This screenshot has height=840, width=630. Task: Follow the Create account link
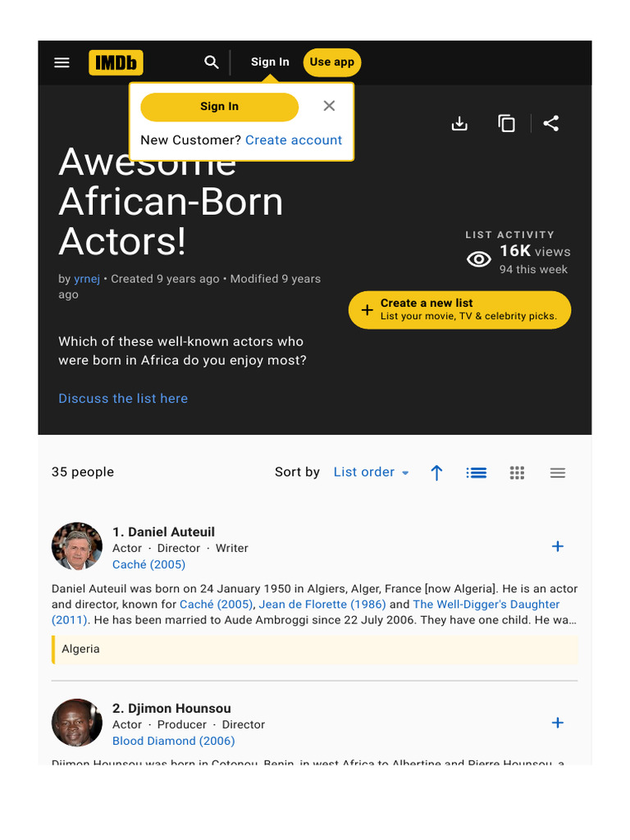click(294, 139)
